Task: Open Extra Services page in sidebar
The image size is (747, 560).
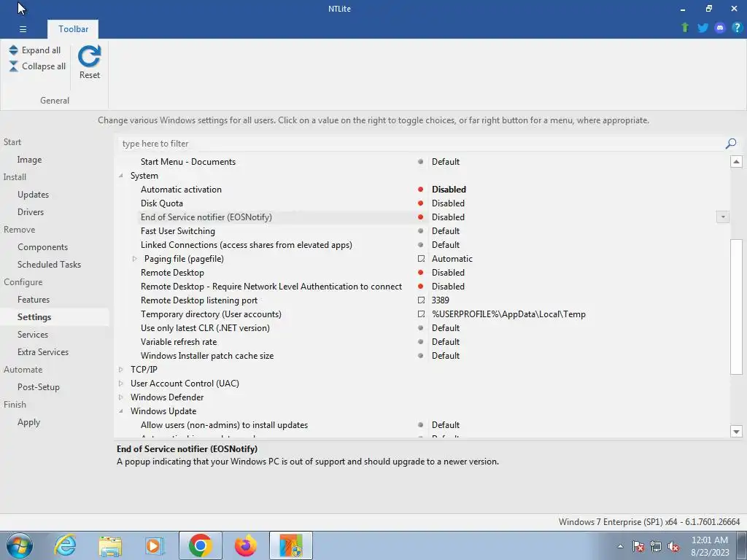Action: 43,352
